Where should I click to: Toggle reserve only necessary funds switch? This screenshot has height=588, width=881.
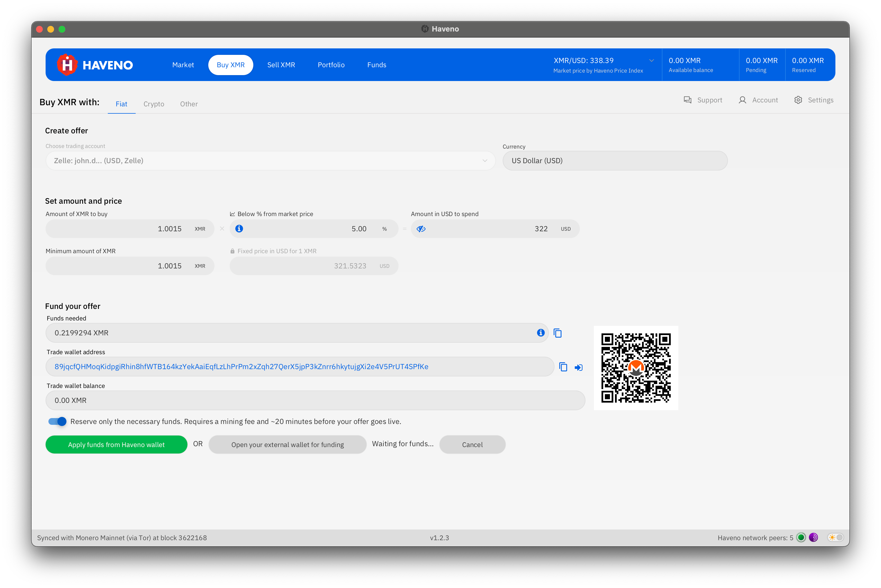point(57,421)
